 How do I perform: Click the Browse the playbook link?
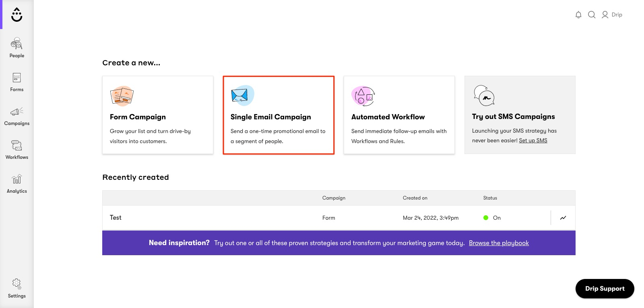coord(499,243)
